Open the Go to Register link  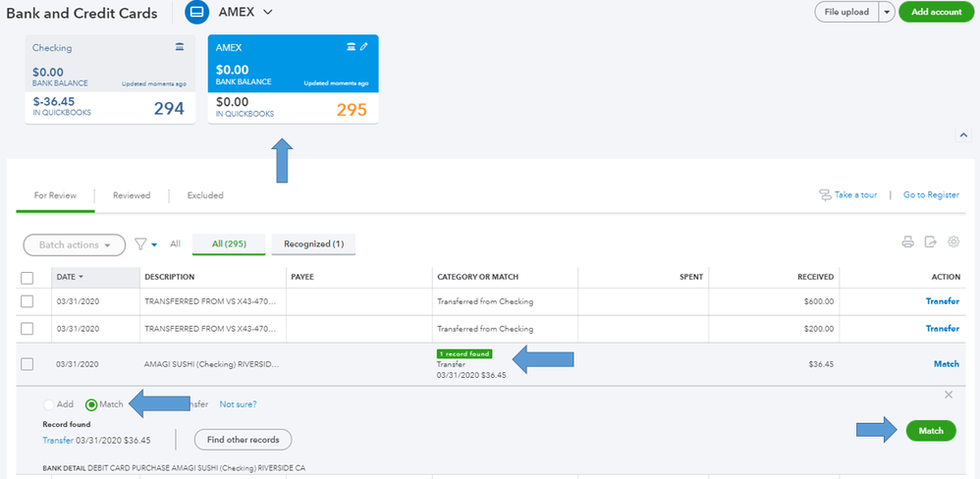coord(931,195)
